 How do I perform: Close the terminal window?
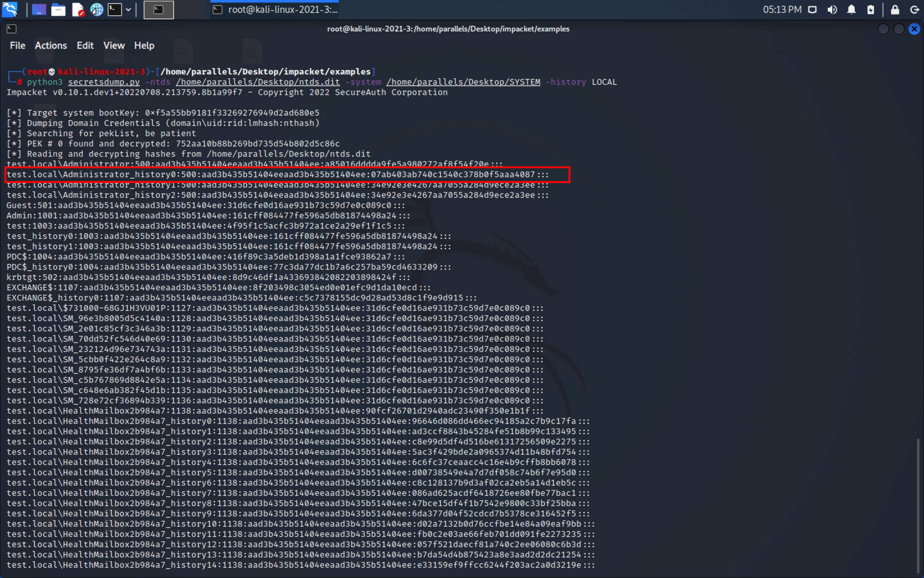(914, 29)
